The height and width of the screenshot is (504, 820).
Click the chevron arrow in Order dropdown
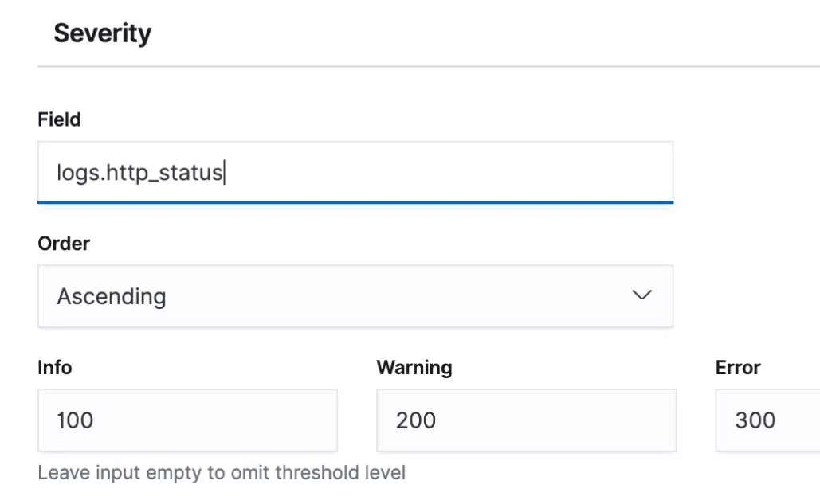click(x=641, y=295)
